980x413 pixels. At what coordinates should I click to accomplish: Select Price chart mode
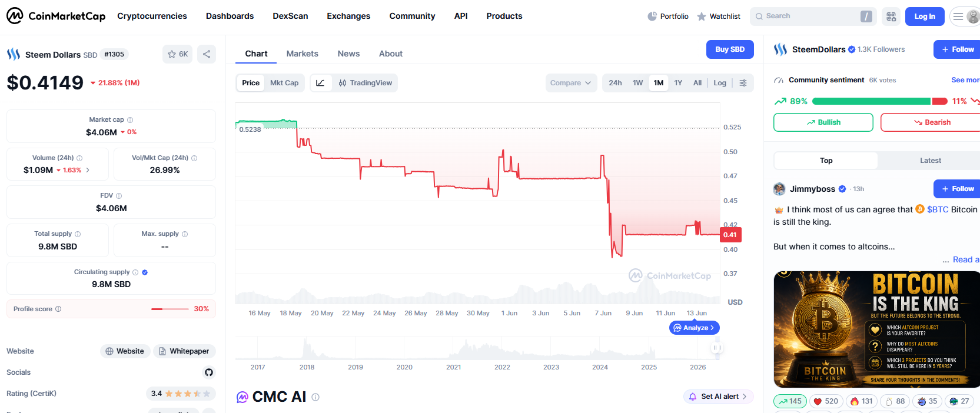[x=251, y=83]
